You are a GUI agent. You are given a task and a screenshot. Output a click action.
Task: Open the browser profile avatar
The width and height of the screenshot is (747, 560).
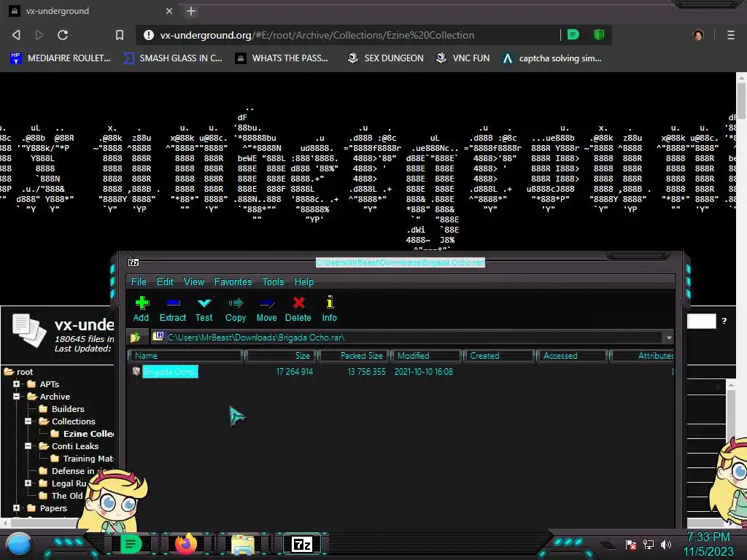point(698,35)
